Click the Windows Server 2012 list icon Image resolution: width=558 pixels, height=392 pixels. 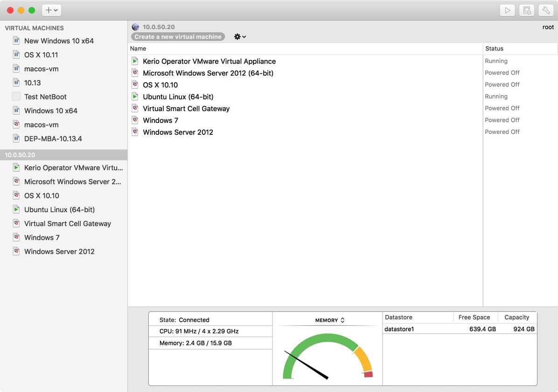(x=135, y=132)
